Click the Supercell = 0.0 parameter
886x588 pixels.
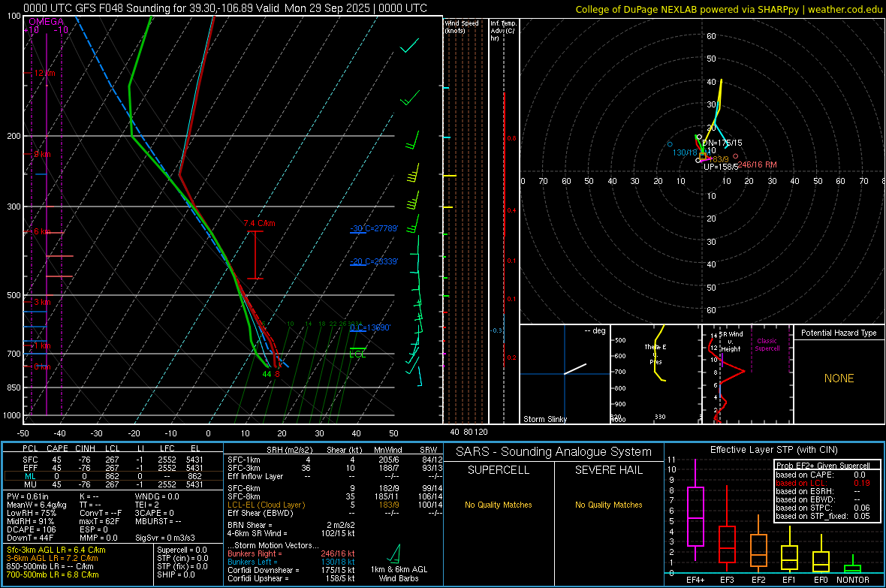pos(182,550)
